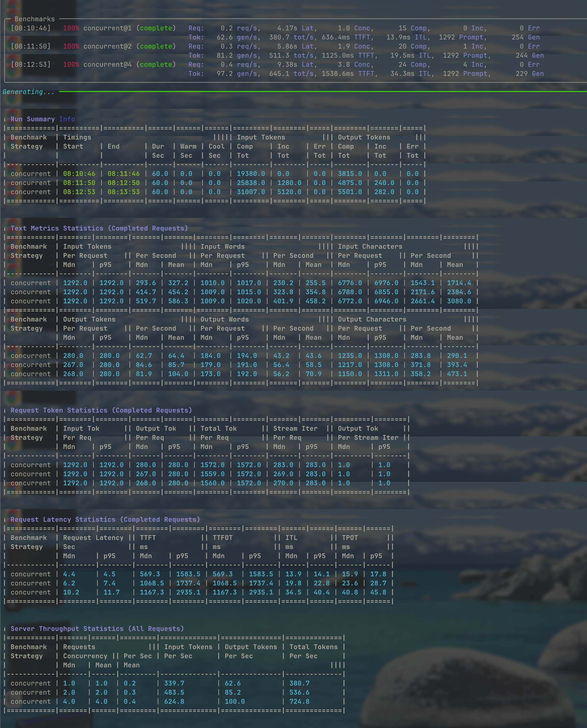Viewport: 587px width, 728px height.
Task: Select output characters median 1235.0
Action: [x=350, y=356]
